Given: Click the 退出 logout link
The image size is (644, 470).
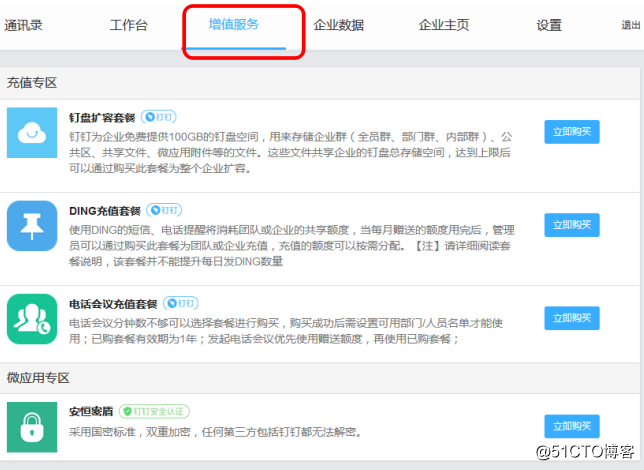Looking at the screenshot, I should click(631, 25).
